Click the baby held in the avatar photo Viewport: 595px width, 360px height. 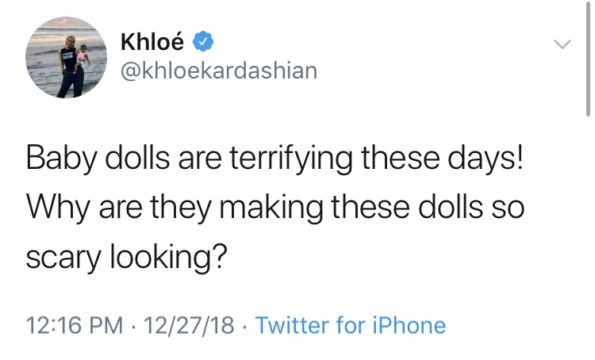[x=82, y=56]
